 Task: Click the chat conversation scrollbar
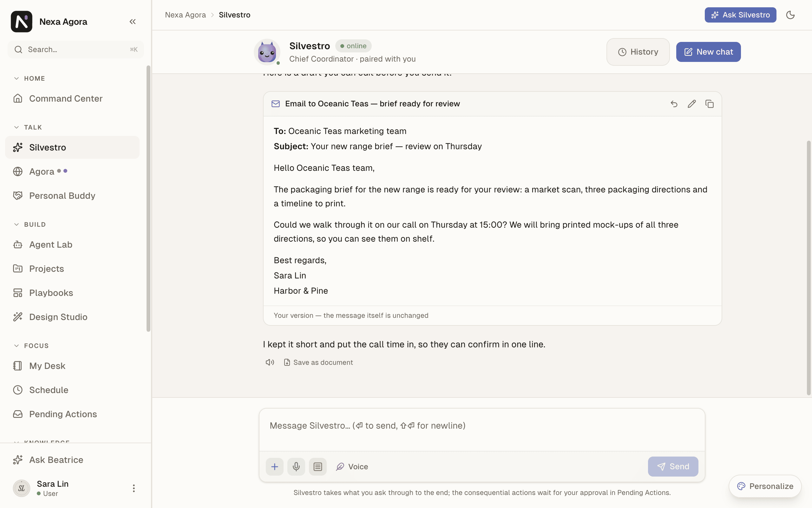click(x=809, y=268)
